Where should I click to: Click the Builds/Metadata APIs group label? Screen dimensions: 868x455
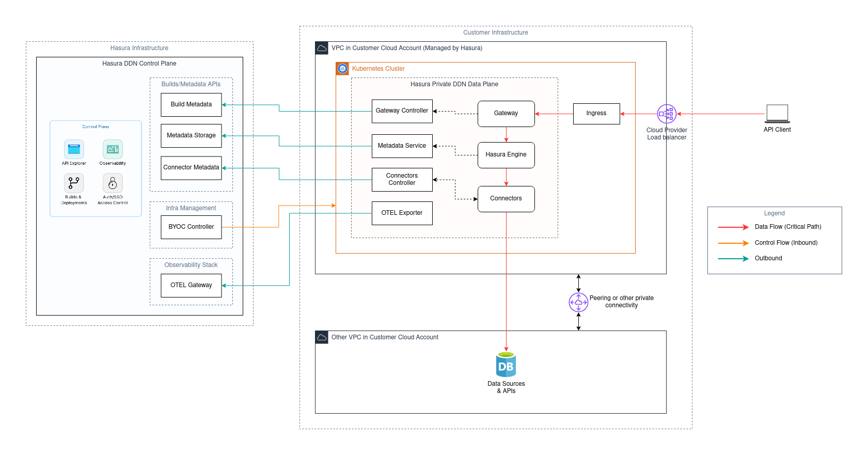191,84
